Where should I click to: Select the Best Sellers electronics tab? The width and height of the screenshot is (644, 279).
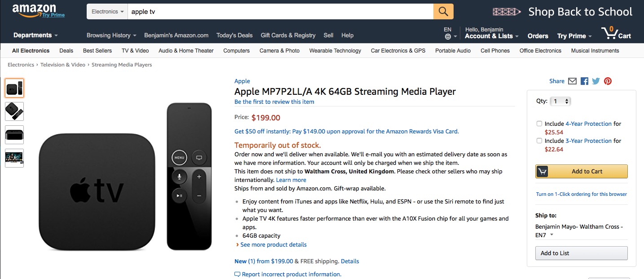coord(97,51)
